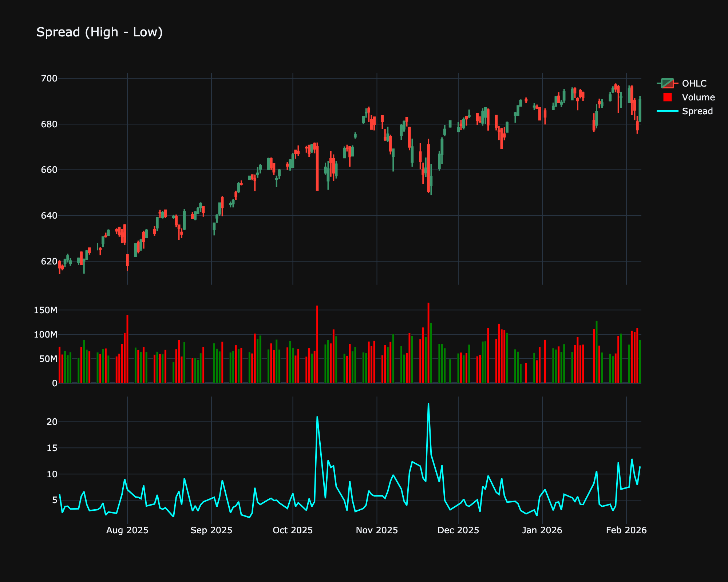
Task: Click the Jan 2026 x-axis label
Action: tap(542, 530)
